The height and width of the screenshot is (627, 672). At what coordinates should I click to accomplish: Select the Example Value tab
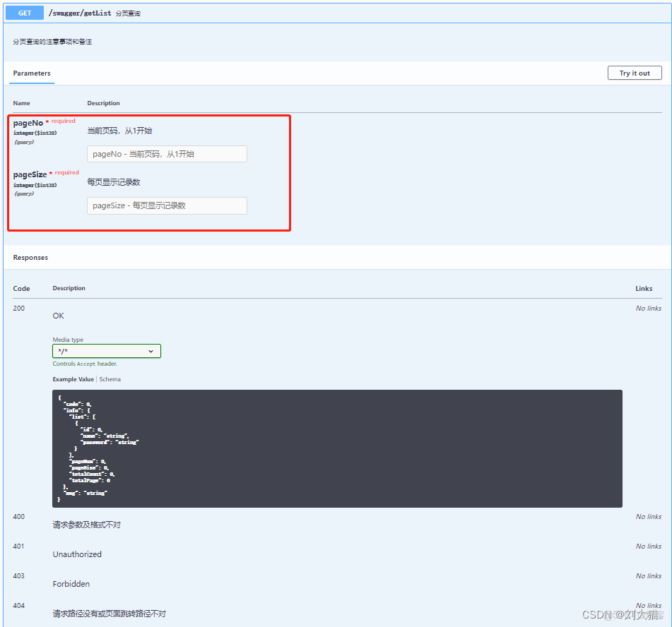tap(73, 379)
